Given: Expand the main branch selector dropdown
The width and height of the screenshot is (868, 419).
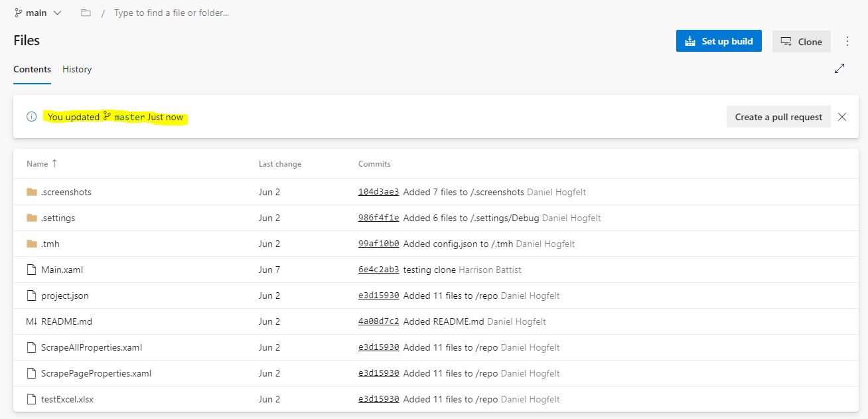Looking at the screenshot, I should click(x=58, y=12).
